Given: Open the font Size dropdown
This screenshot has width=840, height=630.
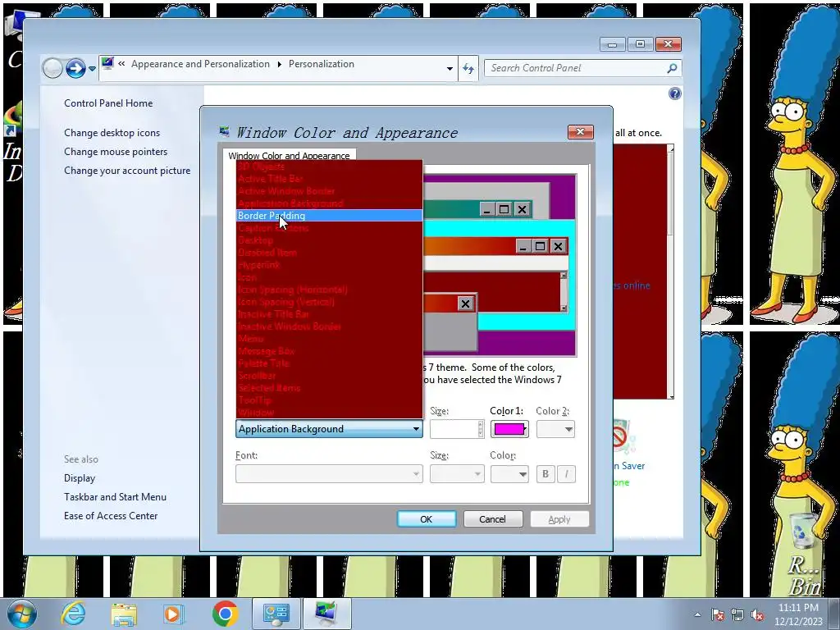Looking at the screenshot, I should point(457,473).
